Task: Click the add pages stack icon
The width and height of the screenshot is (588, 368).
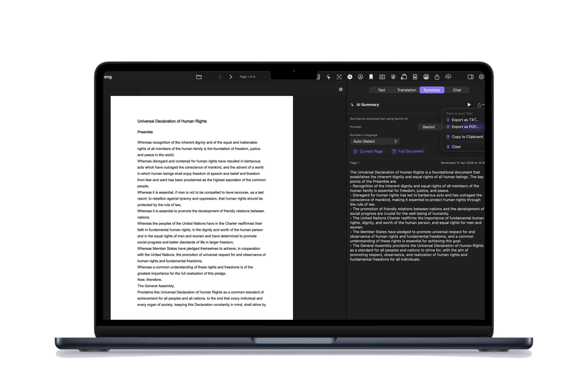Action: (x=404, y=77)
